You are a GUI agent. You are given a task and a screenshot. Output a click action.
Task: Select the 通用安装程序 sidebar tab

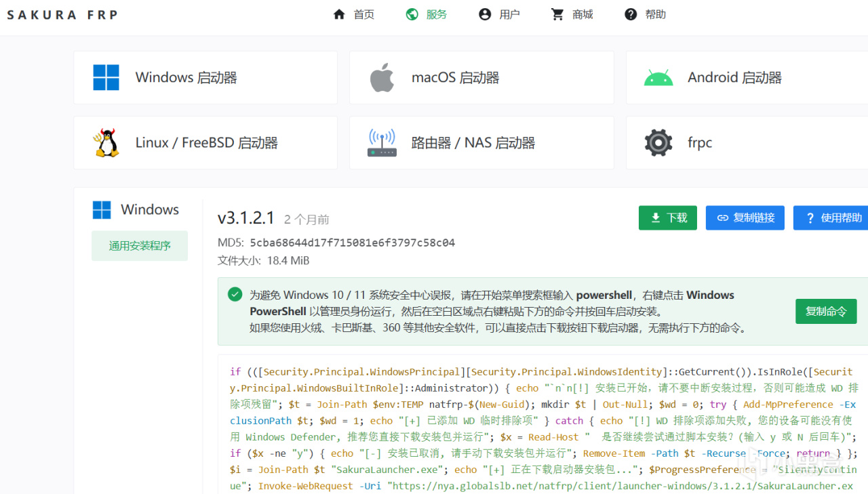point(140,246)
